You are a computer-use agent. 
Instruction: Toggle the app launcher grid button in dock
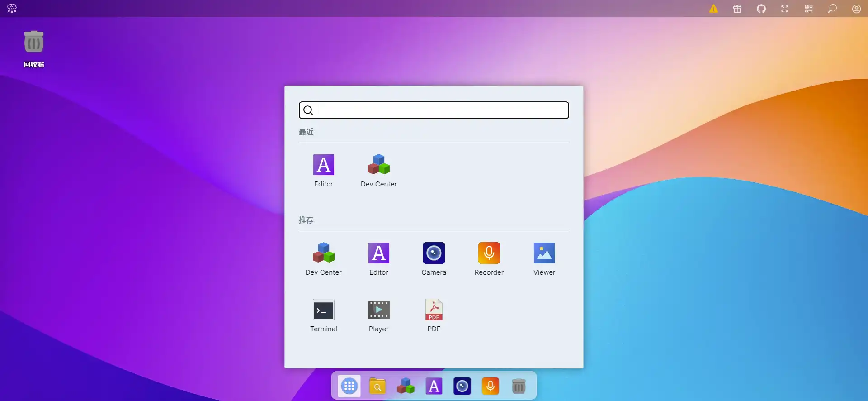349,386
